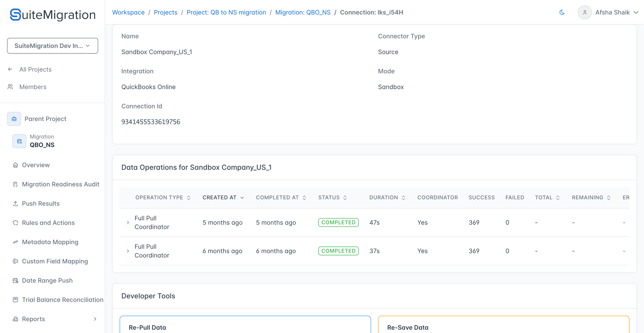
Task: Click the back arrow beside All Projects
Action: pyautogui.click(x=10, y=69)
